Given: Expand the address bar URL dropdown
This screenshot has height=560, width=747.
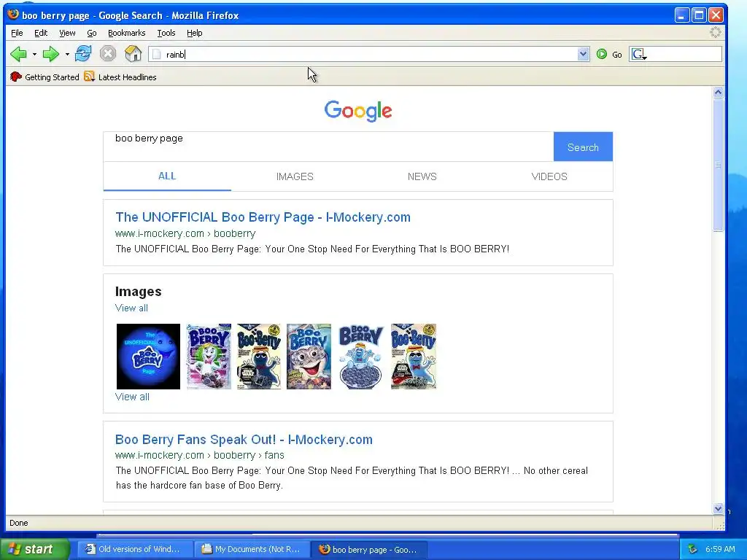Looking at the screenshot, I should pos(583,54).
